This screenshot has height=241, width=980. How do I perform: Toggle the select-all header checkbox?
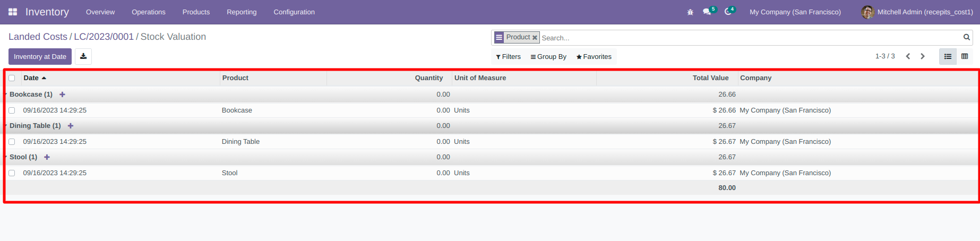pyautogui.click(x=12, y=78)
